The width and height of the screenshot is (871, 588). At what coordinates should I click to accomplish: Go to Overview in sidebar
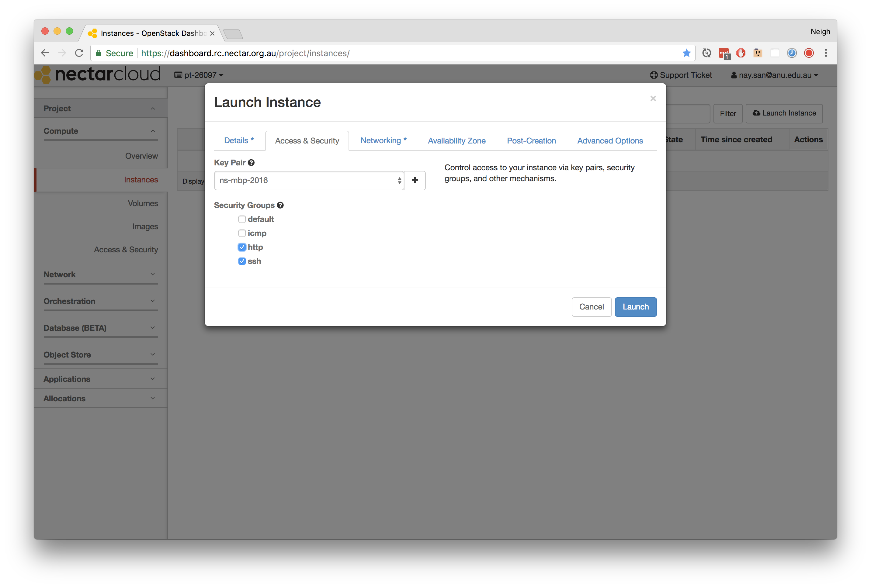coord(141,156)
